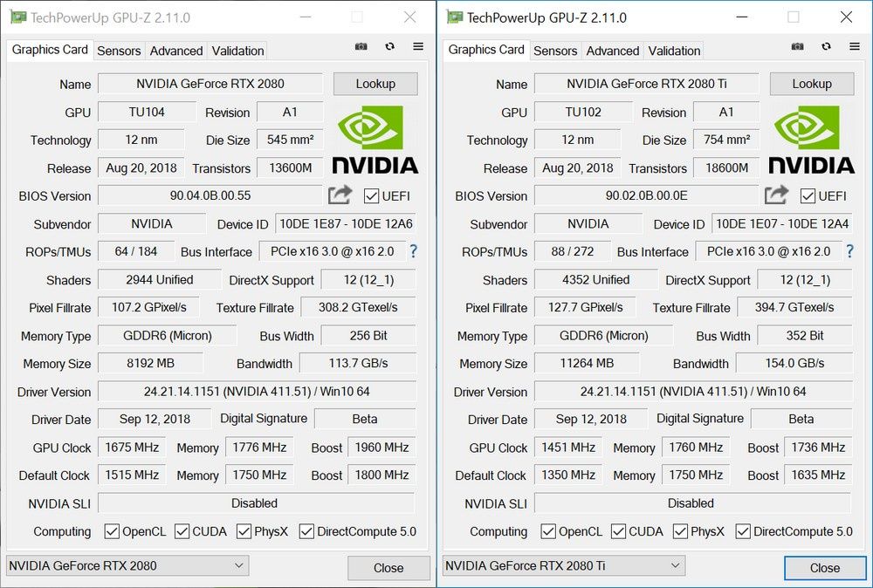Screen dimensions: 873x588
Task: Click Close button in RTX 2080 Ti window
Action: (825, 568)
